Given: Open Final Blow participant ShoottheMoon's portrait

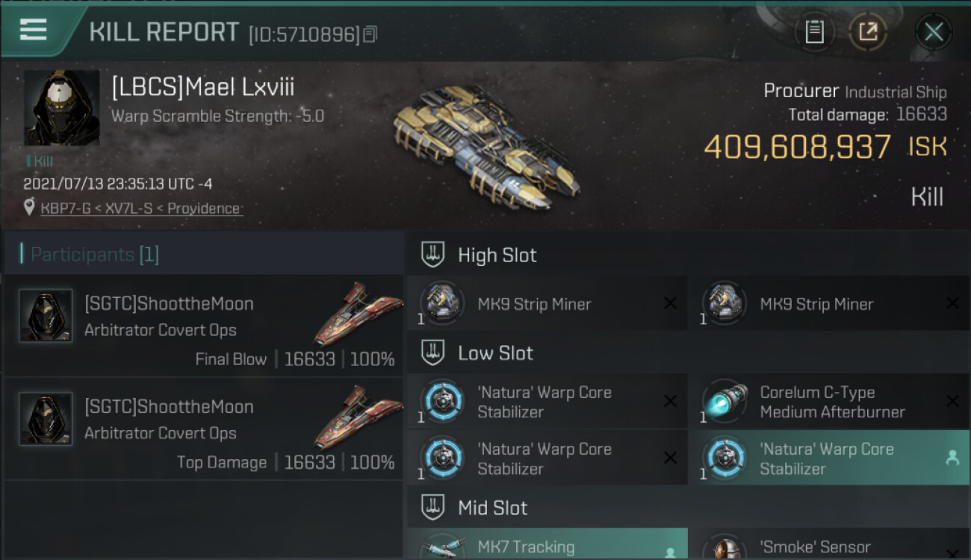Looking at the screenshot, I should point(46,316).
